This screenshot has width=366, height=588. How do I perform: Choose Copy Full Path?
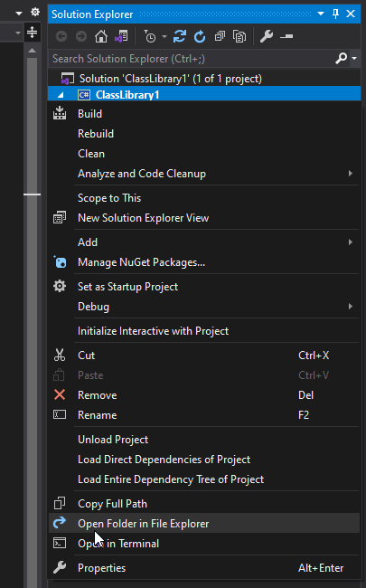204,503
